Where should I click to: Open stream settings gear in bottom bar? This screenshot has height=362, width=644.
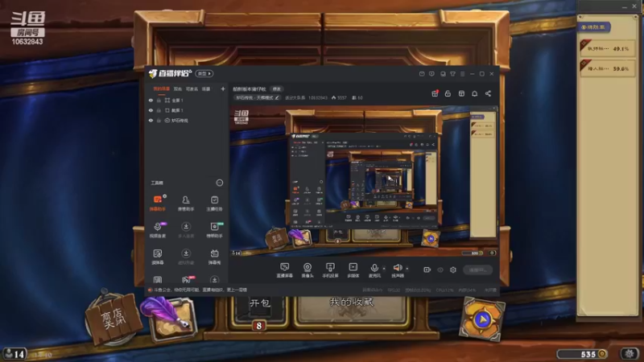click(453, 269)
